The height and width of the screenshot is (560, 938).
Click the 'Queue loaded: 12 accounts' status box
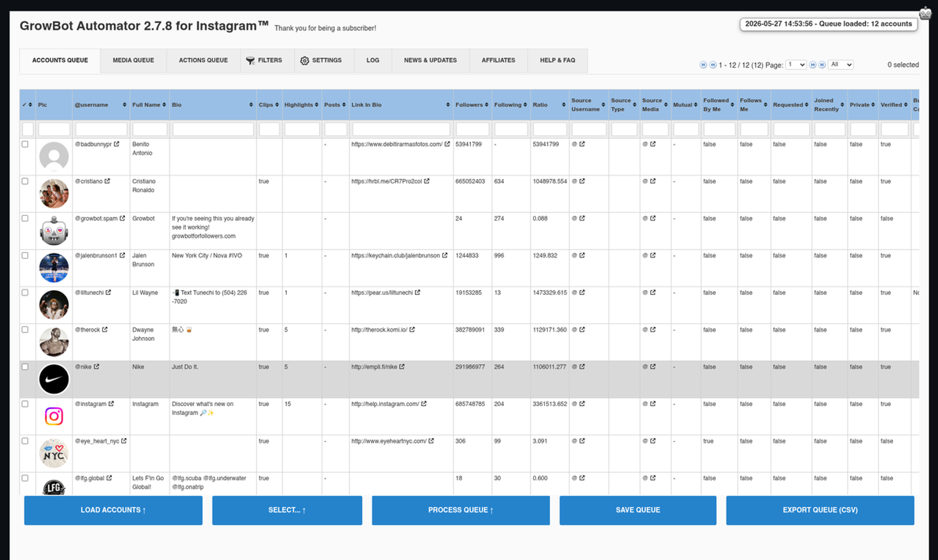point(828,24)
